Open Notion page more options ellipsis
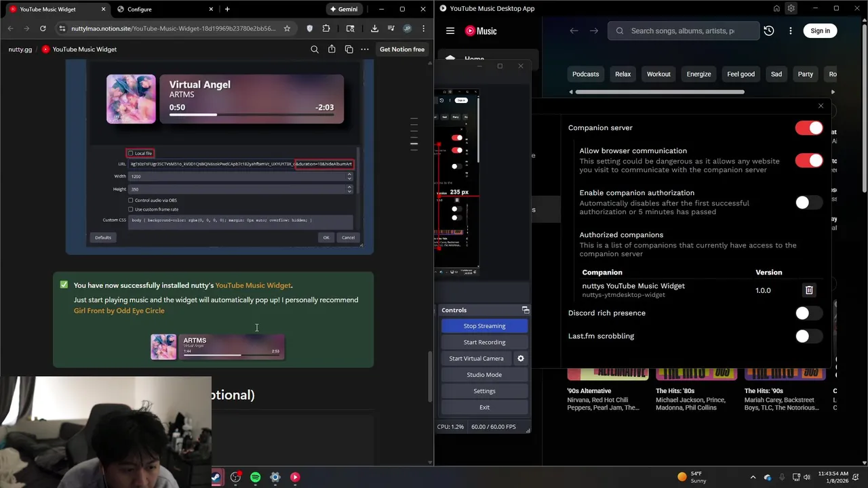 [365, 49]
